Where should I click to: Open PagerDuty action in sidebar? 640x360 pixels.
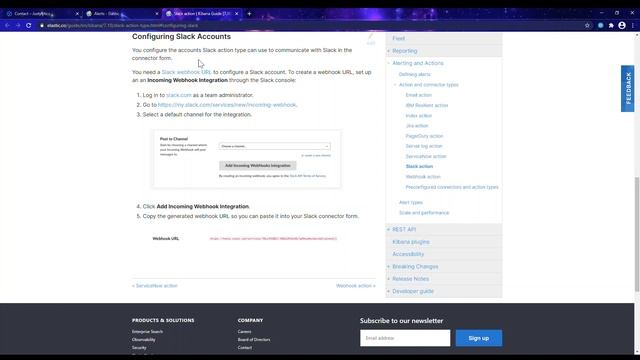pyautogui.click(x=424, y=136)
